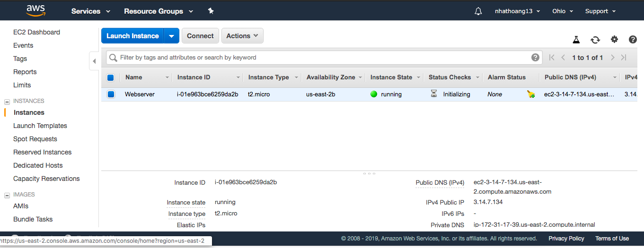Image resolution: width=644 pixels, height=248 pixels.
Task: Select Instances in sidebar
Action: click(29, 112)
